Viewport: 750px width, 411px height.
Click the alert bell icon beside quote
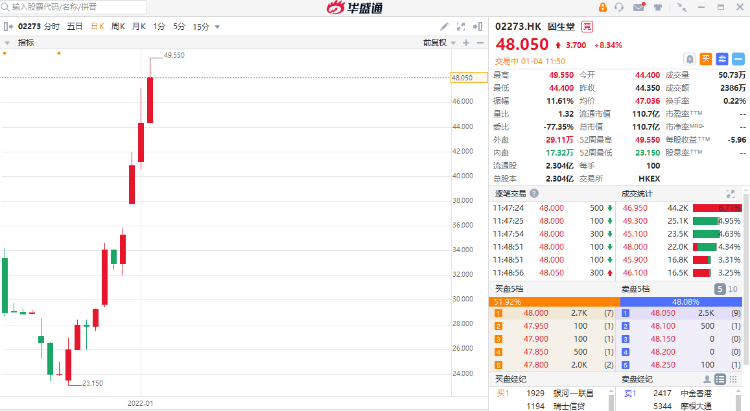tap(689, 59)
